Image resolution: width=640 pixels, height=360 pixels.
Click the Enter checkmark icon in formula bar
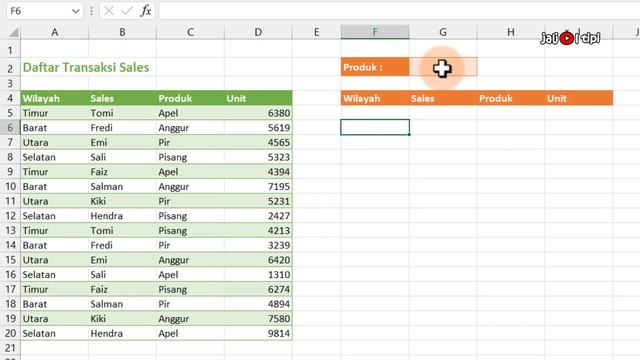click(127, 11)
